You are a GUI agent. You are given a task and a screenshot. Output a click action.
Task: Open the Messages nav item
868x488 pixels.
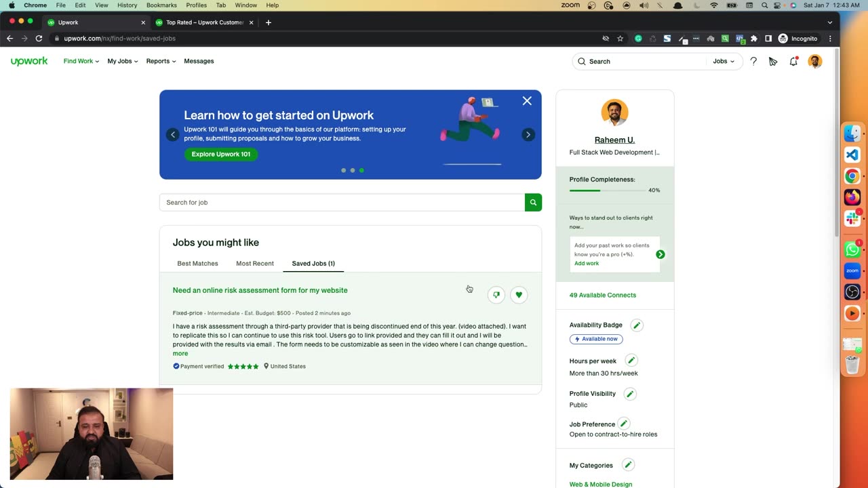click(x=199, y=61)
